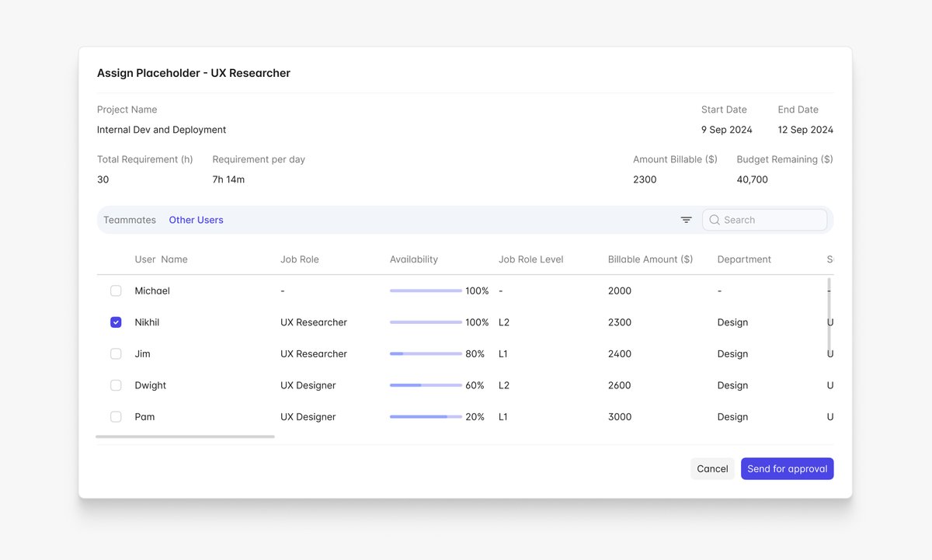Viewport: 932px width, 560px height.
Task: Click Pam's 20% availability bar
Action: tap(426, 417)
